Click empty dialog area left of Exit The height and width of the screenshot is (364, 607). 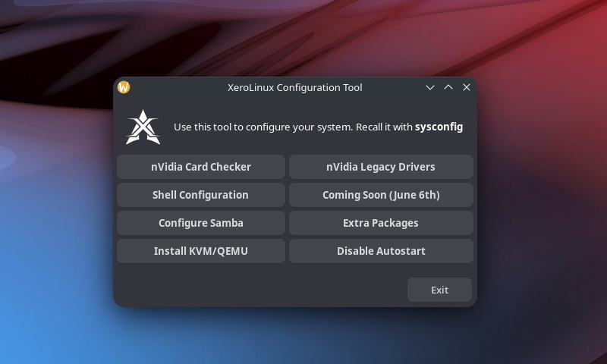(258, 290)
